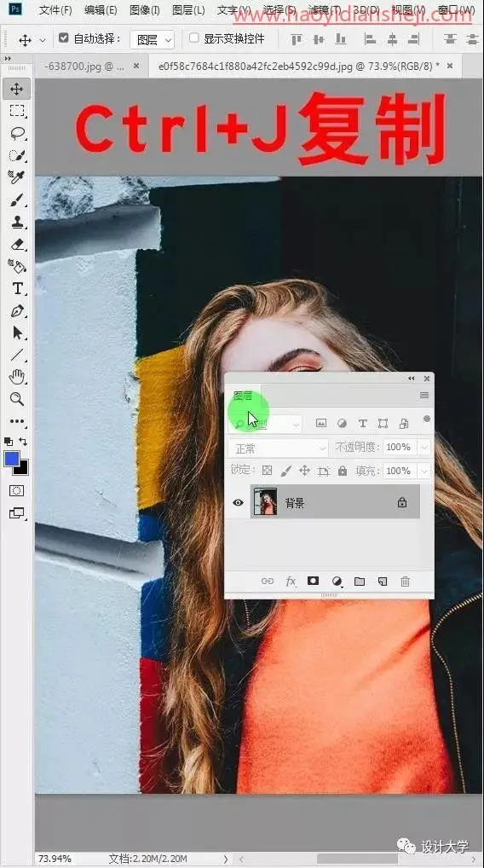Viewport: 484px width, 868px height.
Task: Click Align vertical centers in options bar
Action: 319,38
